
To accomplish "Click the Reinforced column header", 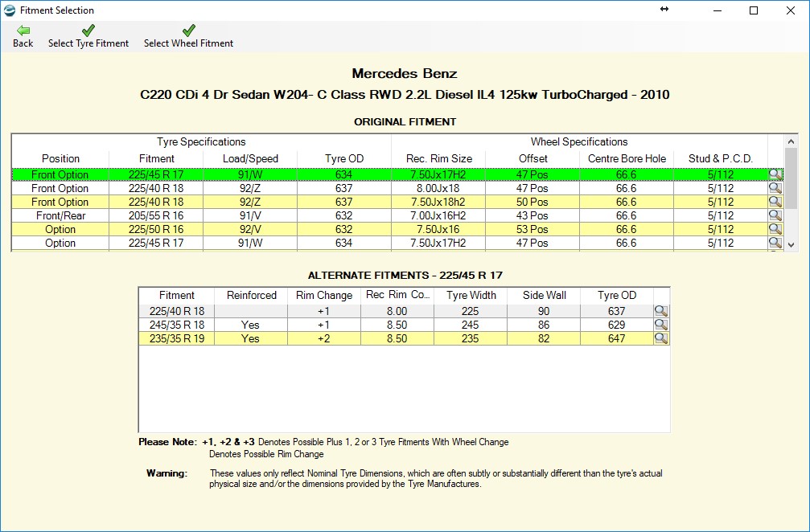I will tap(251, 295).
